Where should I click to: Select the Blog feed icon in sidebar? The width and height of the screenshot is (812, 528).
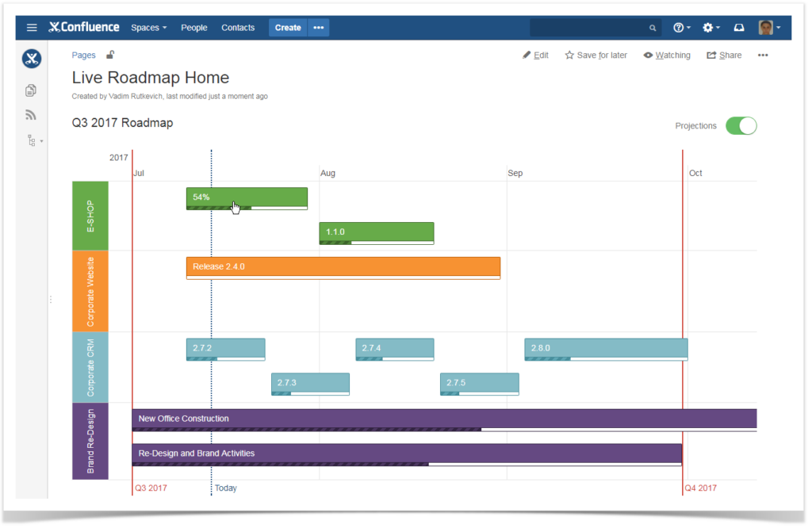[x=31, y=114]
